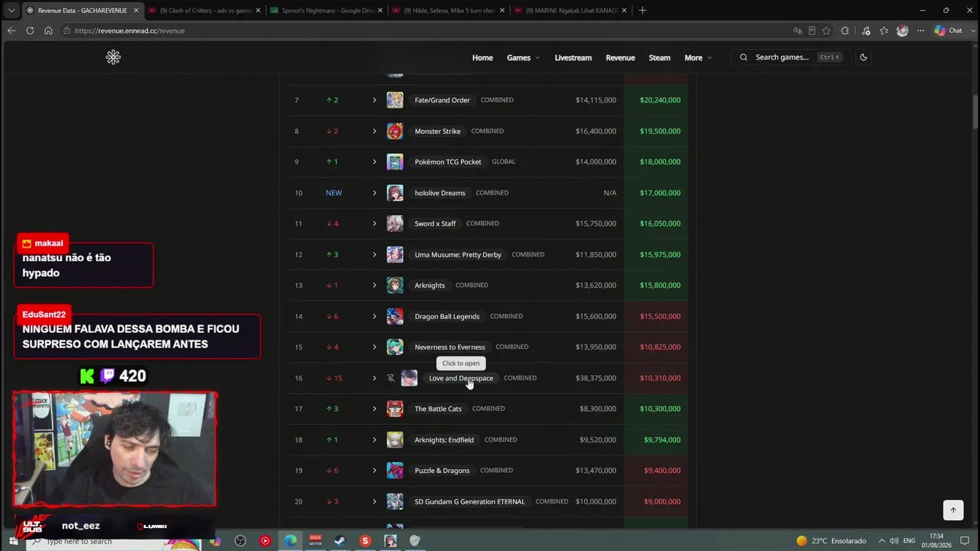Viewport: 980px width, 551px height.
Task: Click the browser home icon
Action: coord(48,31)
